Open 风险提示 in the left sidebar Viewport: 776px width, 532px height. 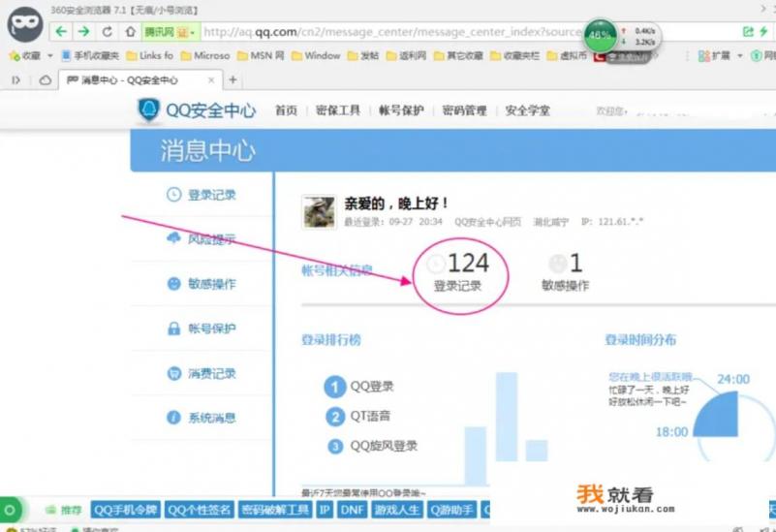(202, 239)
